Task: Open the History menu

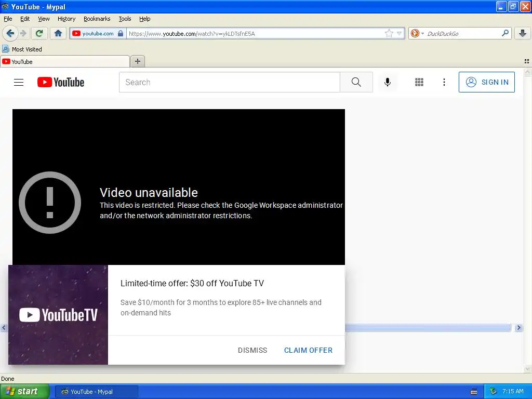Action: coord(66,19)
